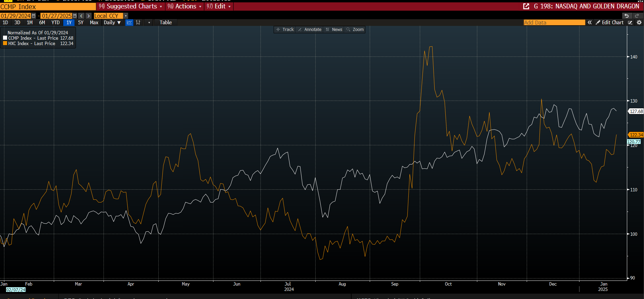Click the undo arrow icon
Screen dimensions: 644x299
click(627, 16)
